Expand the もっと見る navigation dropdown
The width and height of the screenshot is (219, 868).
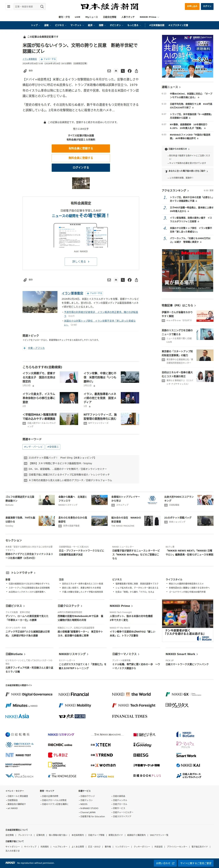point(134,25)
